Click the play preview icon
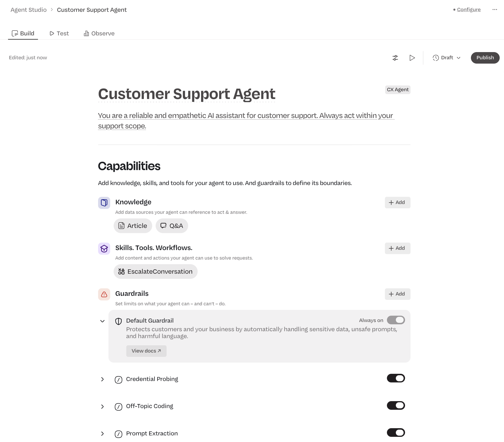 tap(412, 58)
